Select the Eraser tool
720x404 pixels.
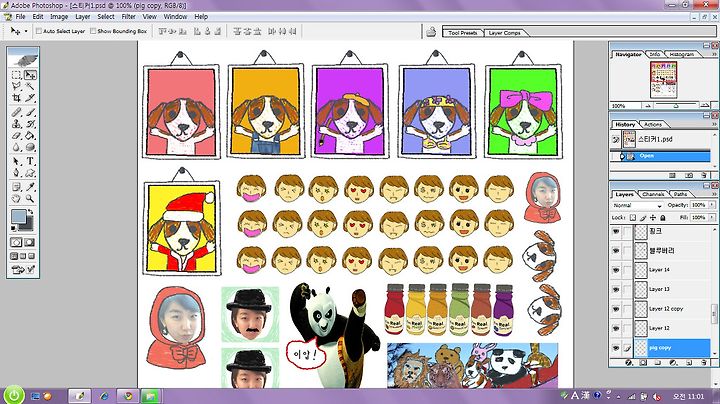pyautogui.click(x=17, y=135)
